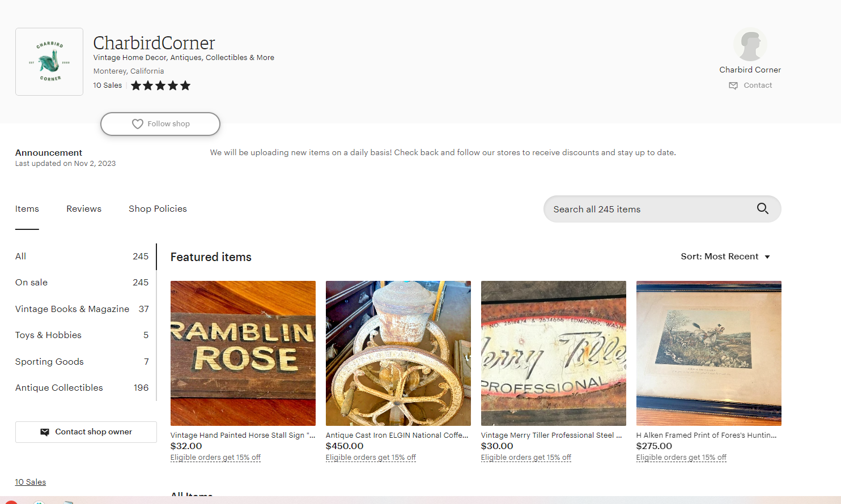This screenshot has height=504, width=841.
Task: Click the H Alken Framed Print title
Action: coord(706,435)
